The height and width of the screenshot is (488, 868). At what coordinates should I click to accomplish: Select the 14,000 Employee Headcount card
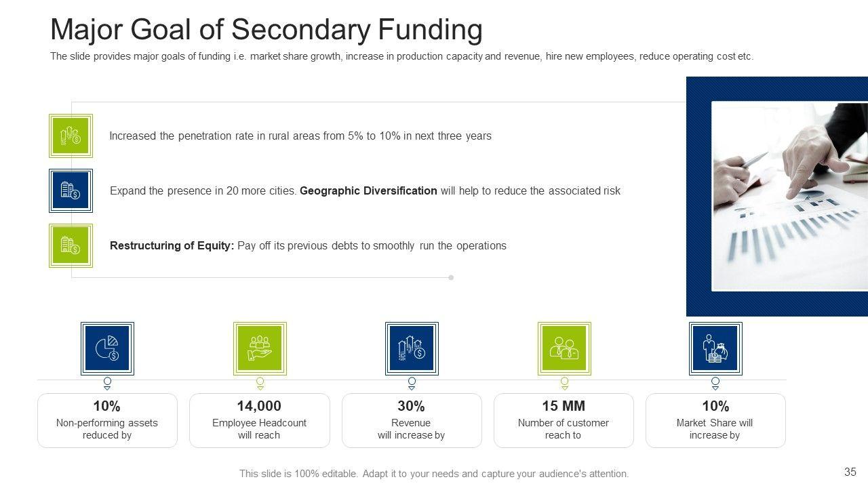(x=260, y=420)
